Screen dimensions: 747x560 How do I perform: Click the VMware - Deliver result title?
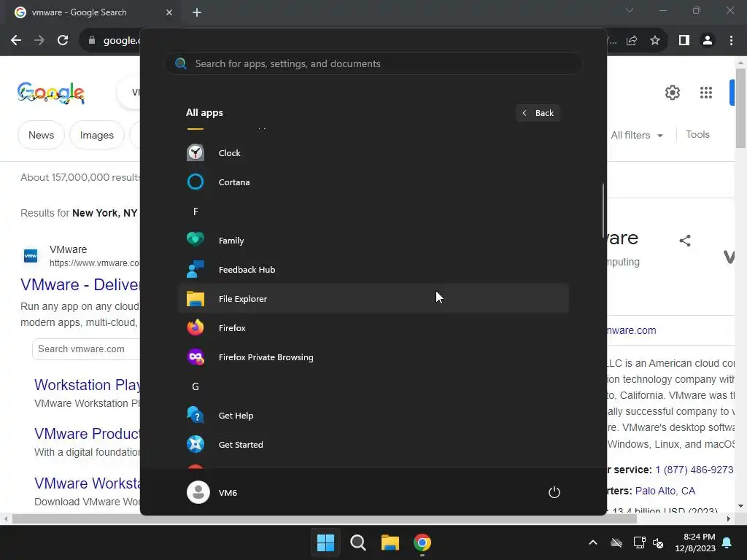[x=80, y=284]
